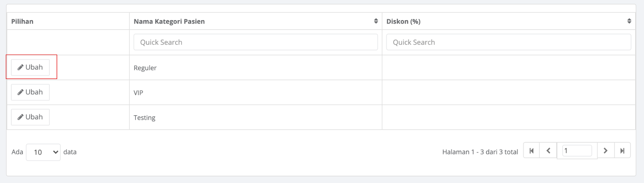Open the rows-per-page dropdown showing 10
Viewport: 644px width, 183px height.
click(43, 152)
